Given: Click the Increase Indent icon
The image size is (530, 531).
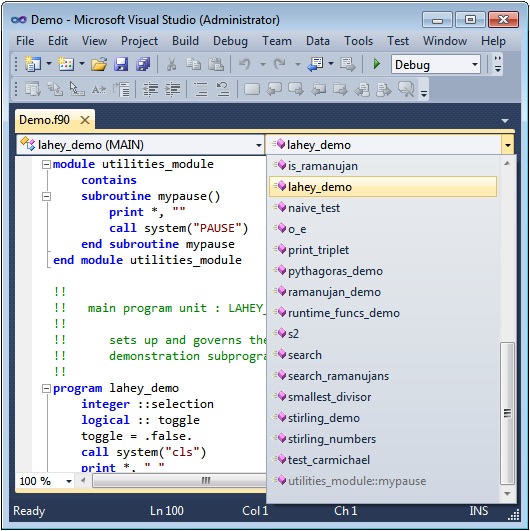Looking at the screenshot, I should tap(173, 90).
